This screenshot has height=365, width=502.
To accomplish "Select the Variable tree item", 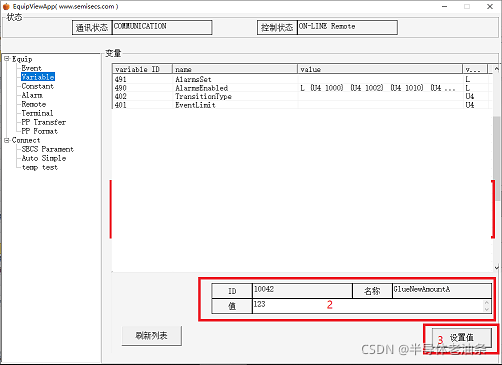I will point(38,77).
